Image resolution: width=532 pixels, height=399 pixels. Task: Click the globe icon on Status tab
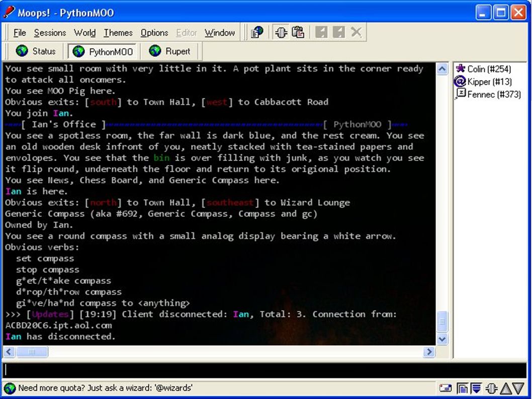(x=22, y=51)
